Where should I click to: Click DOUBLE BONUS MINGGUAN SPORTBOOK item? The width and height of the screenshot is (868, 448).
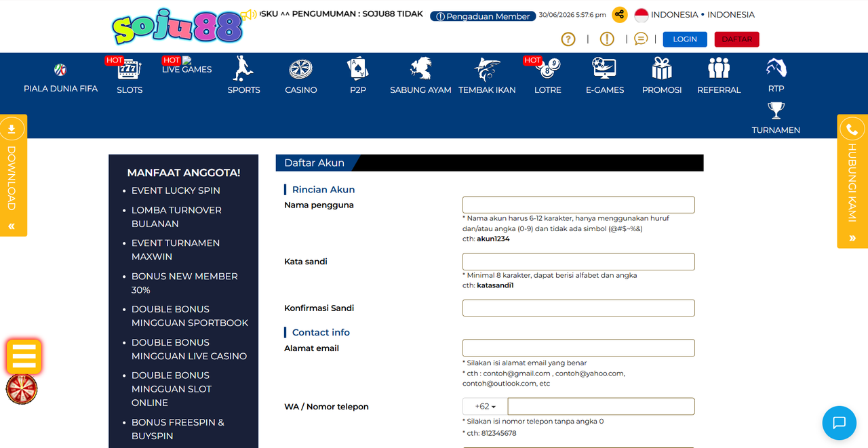190,316
